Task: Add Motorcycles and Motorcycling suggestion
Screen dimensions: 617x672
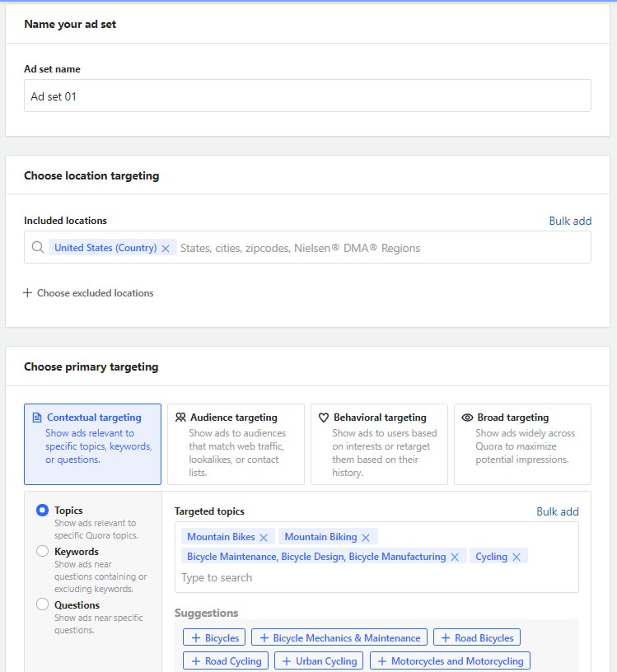Action: coord(451,660)
